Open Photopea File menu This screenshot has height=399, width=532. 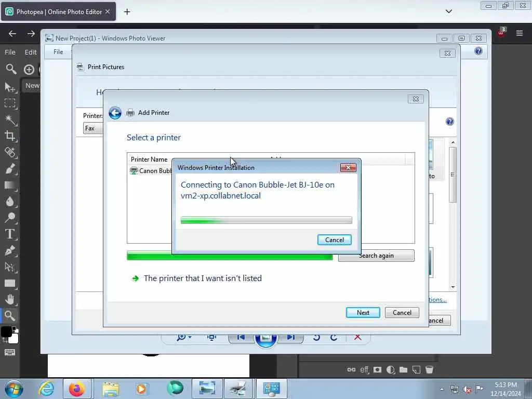[x=10, y=52]
